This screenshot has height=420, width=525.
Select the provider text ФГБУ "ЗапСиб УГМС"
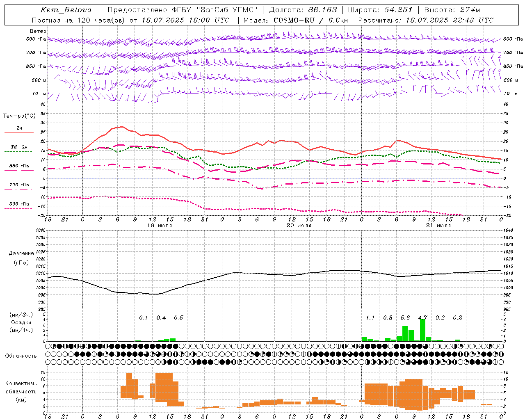(x=215, y=10)
